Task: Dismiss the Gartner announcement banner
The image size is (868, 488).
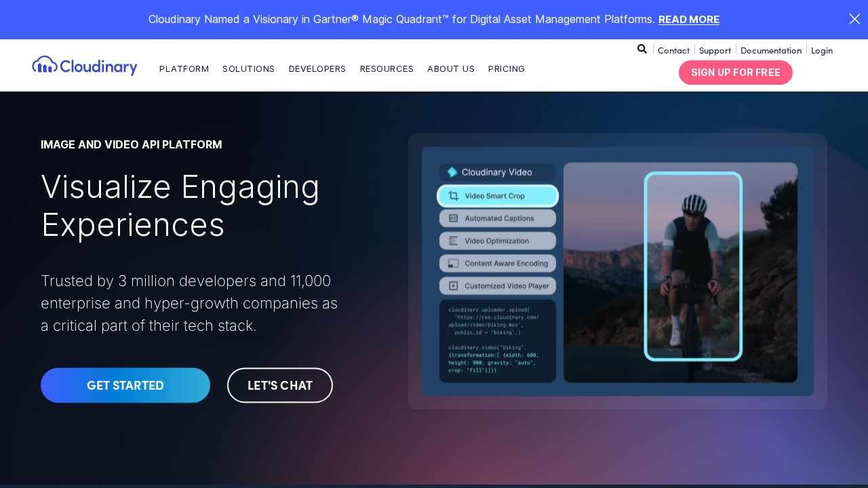Action: (x=854, y=19)
